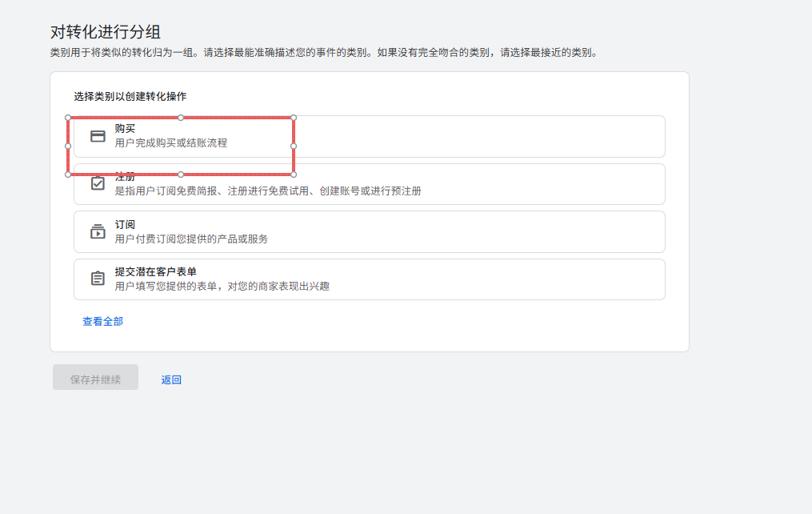This screenshot has width=812, height=514.
Task: Click the right-middle handle of red selection box
Action: click(294, 146)
